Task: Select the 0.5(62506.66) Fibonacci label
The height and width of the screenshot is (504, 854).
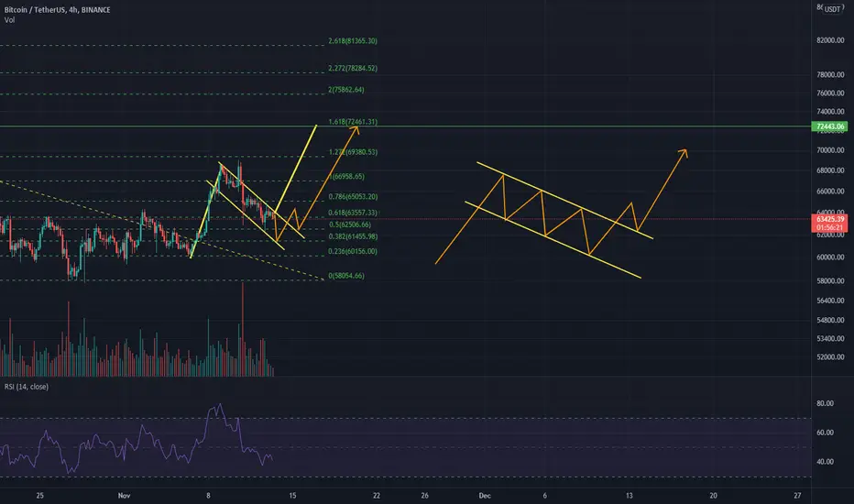Action: [x=350, y=225]
